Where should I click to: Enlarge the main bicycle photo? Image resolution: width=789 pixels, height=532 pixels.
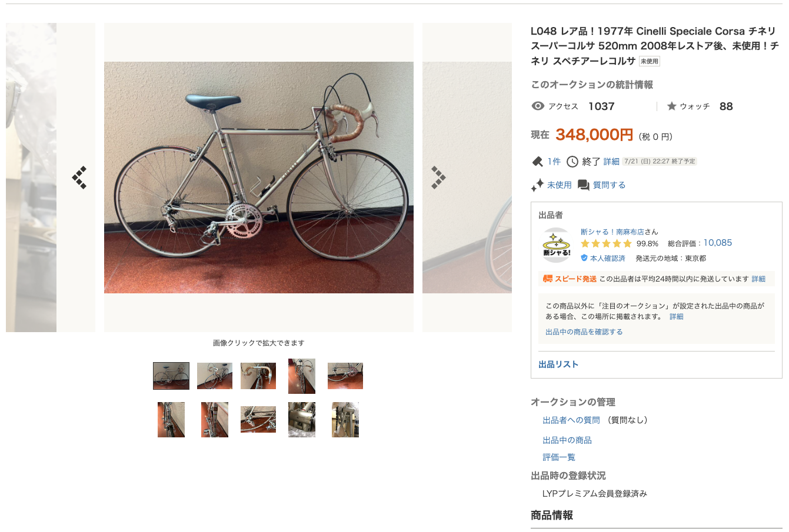click(x=259, y=178)
